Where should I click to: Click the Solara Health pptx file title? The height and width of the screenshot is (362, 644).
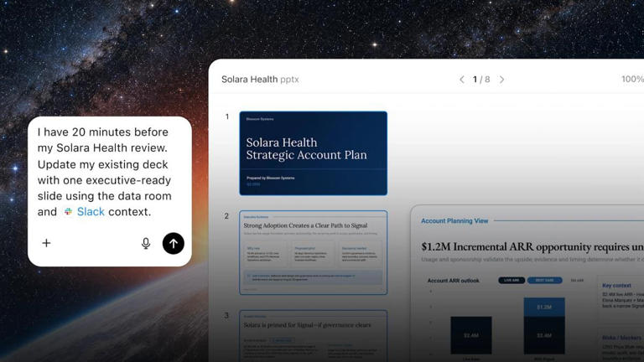click(260, 80)
